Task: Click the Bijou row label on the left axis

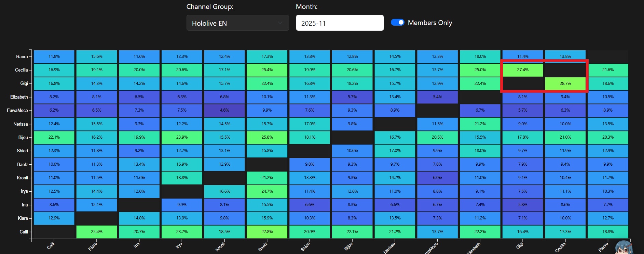Action: tap(23, 137)
